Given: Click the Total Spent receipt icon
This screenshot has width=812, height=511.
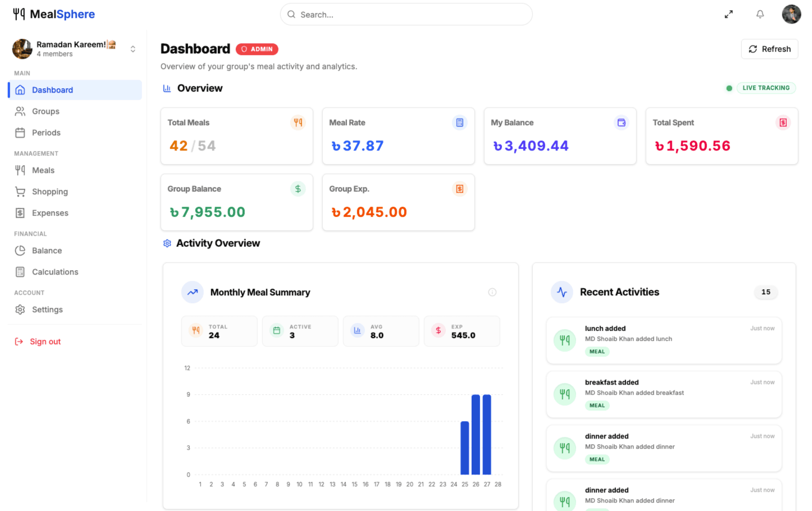Looking at the screenshot, I should (x=783, y=122).
